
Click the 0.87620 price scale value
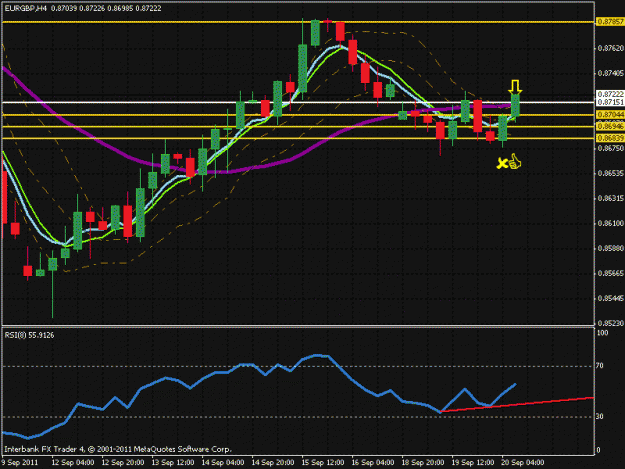pyautogui.click(x=611, y=48)
